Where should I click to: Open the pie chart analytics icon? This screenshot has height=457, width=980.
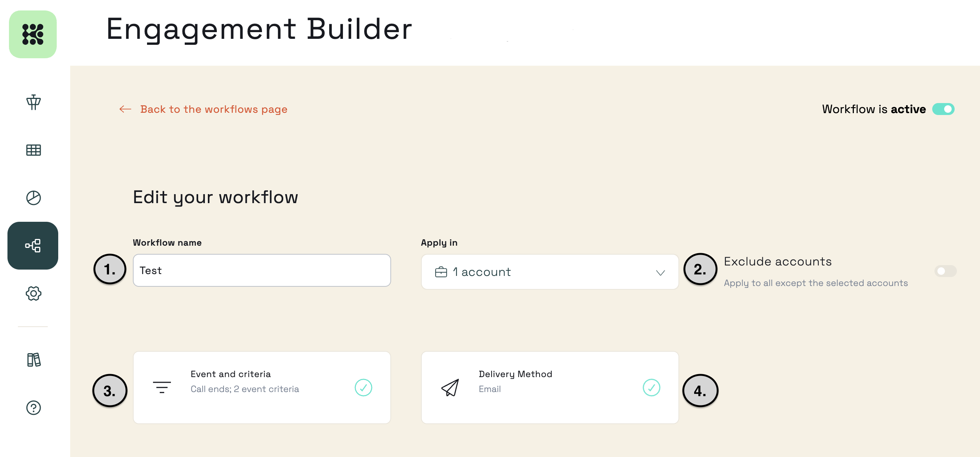tap(34, 198)
